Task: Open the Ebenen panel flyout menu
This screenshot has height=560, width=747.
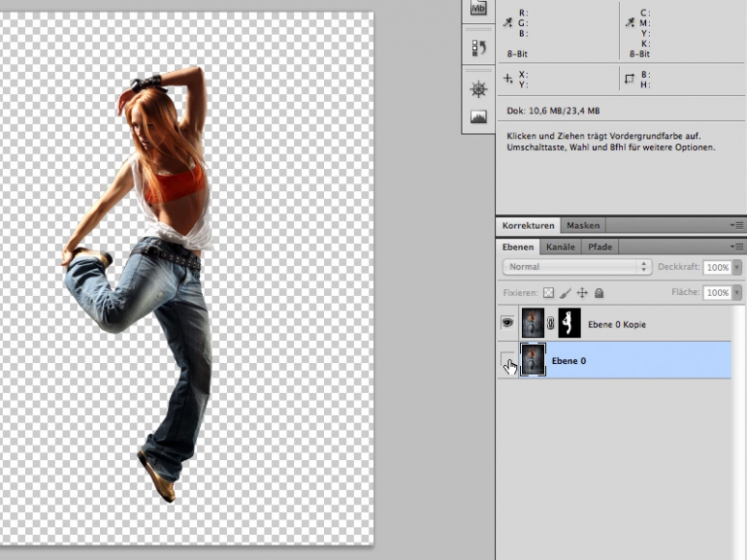Action: (x=736, y=247)
